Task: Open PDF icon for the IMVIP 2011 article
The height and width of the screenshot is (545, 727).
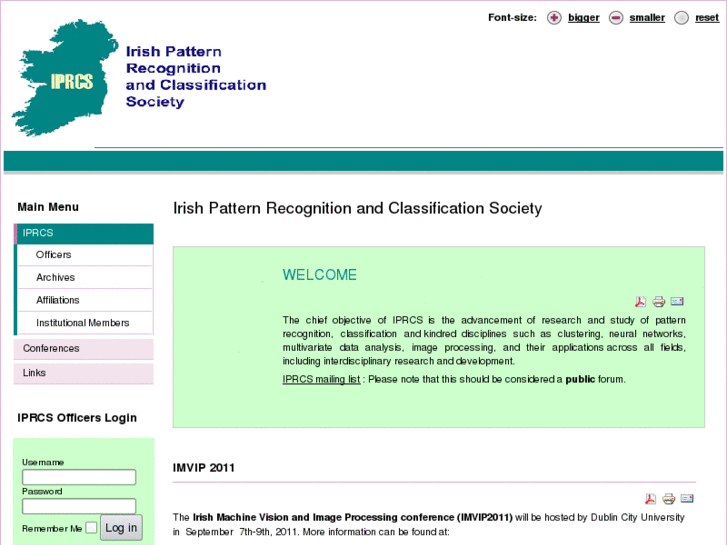Action: (650, 499)
